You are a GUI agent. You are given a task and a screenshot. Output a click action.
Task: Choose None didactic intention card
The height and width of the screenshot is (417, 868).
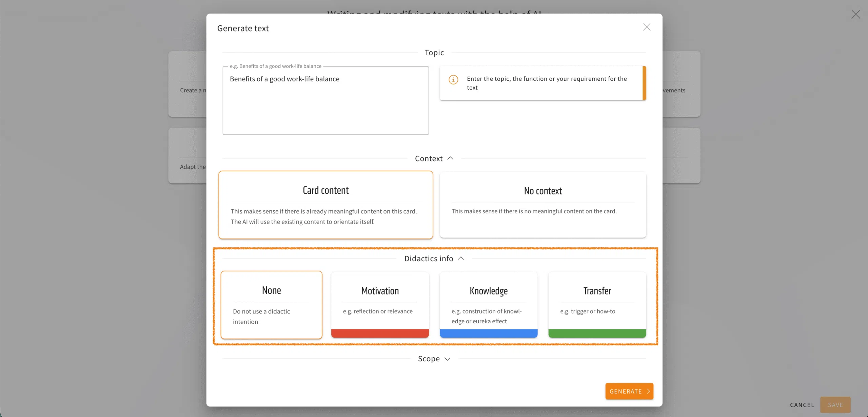coord(271,304)
